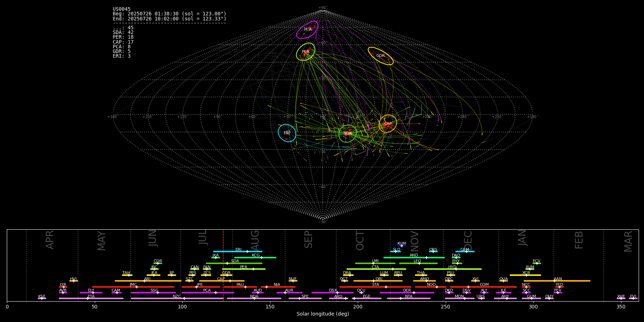Screen dimensions: 644x322
Task: Select the LEO shower bar in the timeline
Action: tap(418, 263)
